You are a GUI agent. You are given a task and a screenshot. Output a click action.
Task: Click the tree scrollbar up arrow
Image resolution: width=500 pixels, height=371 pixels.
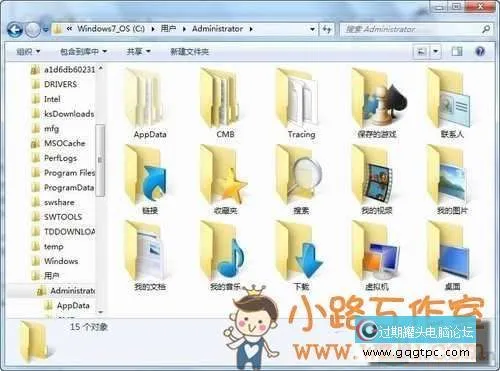point(100,69)
